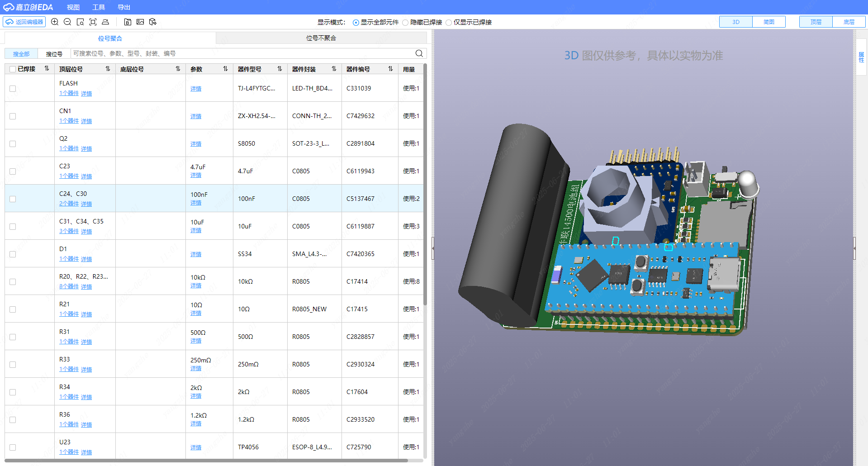The image size is (868, 466).
Task: Click the search field for 位号、参数
Action: pos(242,53)
